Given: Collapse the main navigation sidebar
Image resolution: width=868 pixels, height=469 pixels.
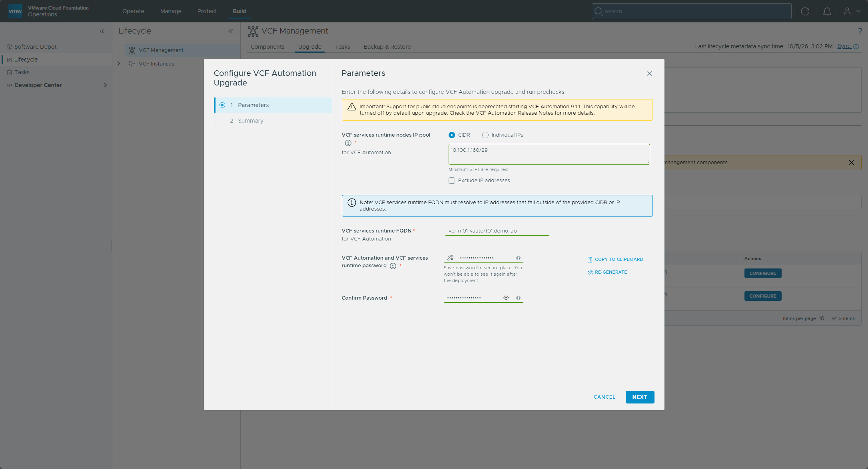Looking at the screenshot, I should pos(102,31).
